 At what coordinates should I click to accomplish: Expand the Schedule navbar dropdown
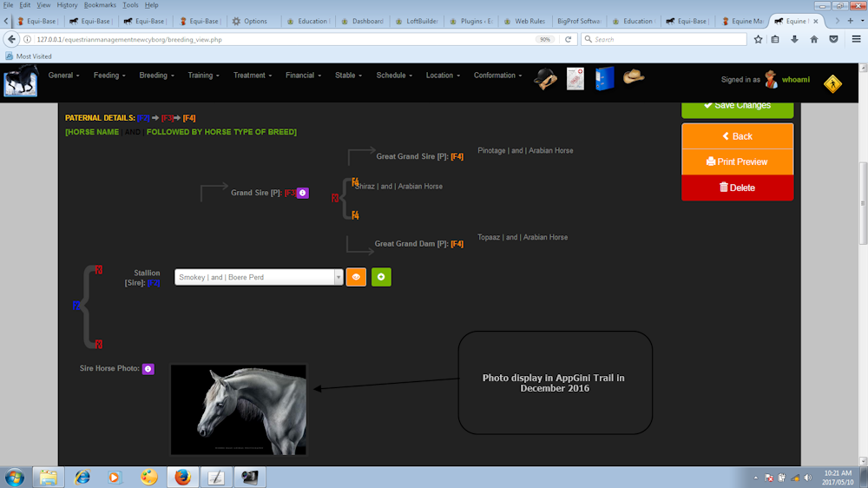point(394,76)
